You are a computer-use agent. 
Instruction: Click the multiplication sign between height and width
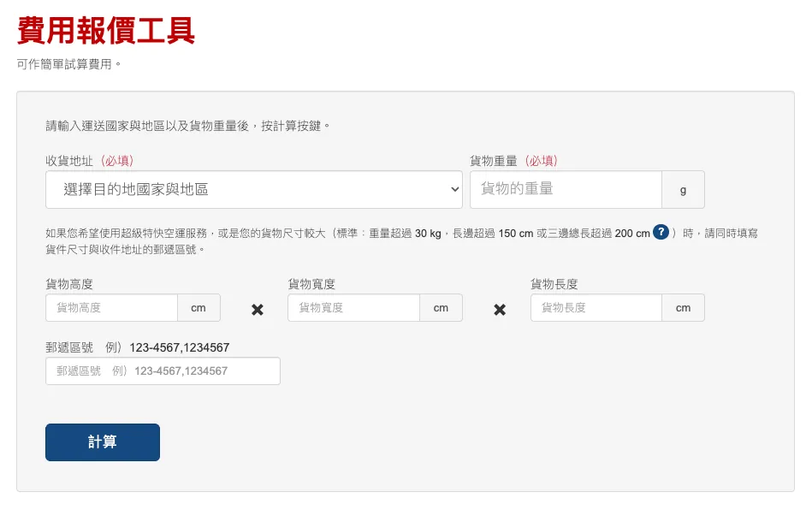pos(257,310)
